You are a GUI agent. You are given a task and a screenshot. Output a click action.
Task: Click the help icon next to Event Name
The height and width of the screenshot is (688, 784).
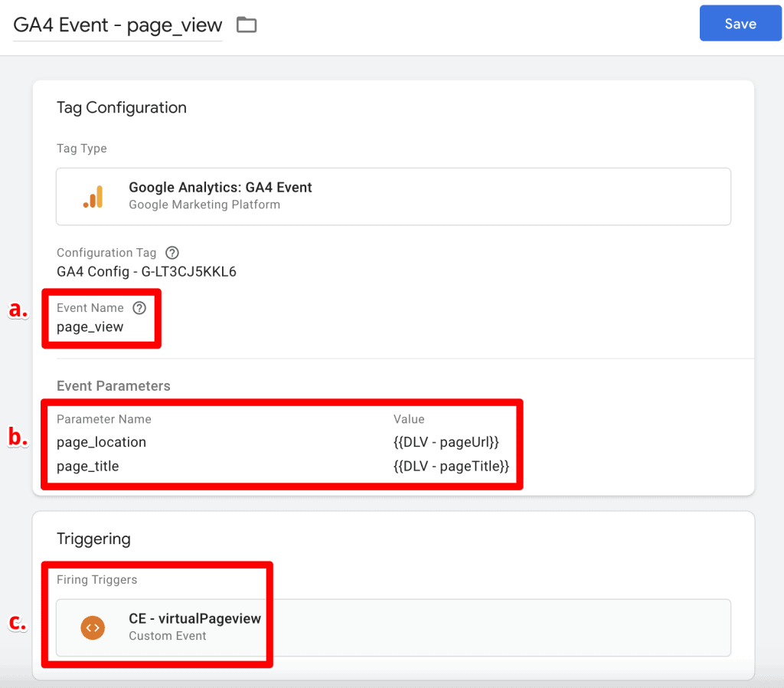click(139, 308)
